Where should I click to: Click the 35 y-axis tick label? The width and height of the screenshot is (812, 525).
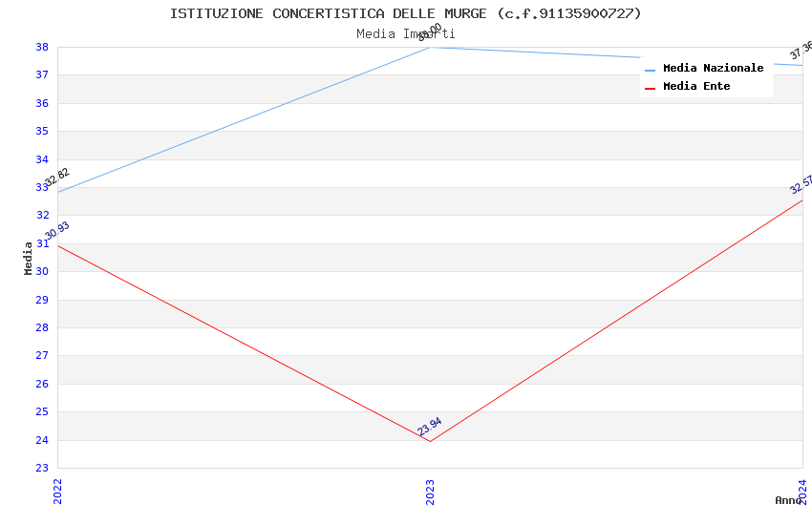click(42, 132)
